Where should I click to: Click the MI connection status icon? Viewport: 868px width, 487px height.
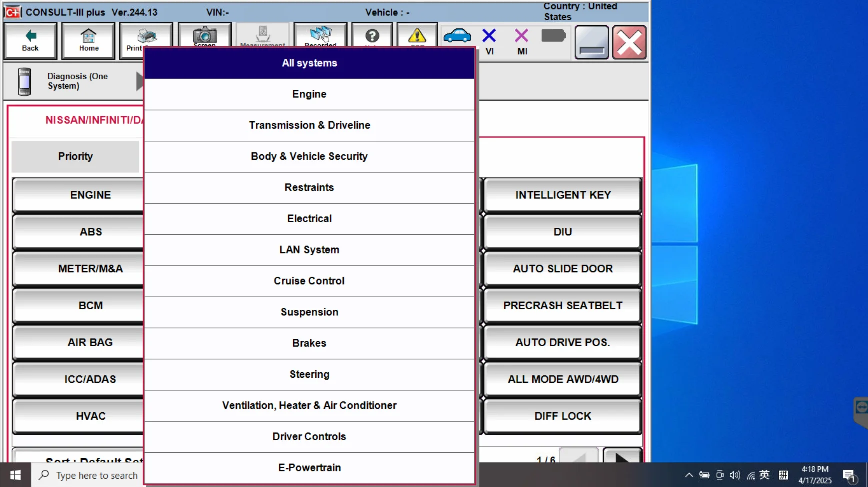pyautogui.click(x=522, y=41)
